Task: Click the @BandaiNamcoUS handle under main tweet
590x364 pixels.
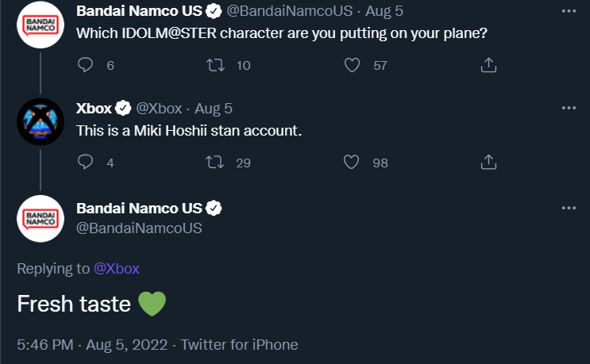Action: [139, 228]
